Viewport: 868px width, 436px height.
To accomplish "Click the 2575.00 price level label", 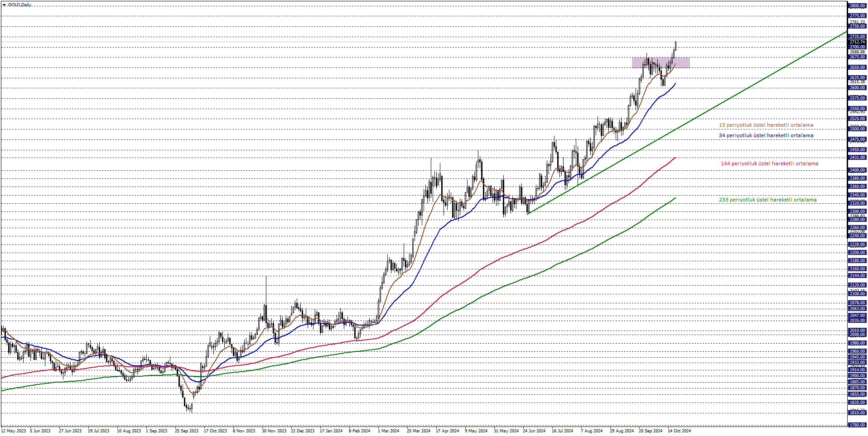I will pos(857,98).
